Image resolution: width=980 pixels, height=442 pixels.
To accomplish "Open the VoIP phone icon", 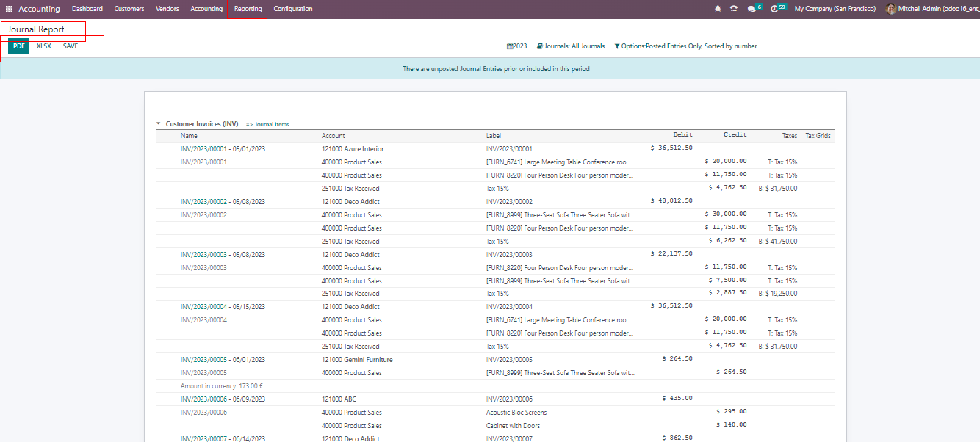I will click(x=733, y=9).
